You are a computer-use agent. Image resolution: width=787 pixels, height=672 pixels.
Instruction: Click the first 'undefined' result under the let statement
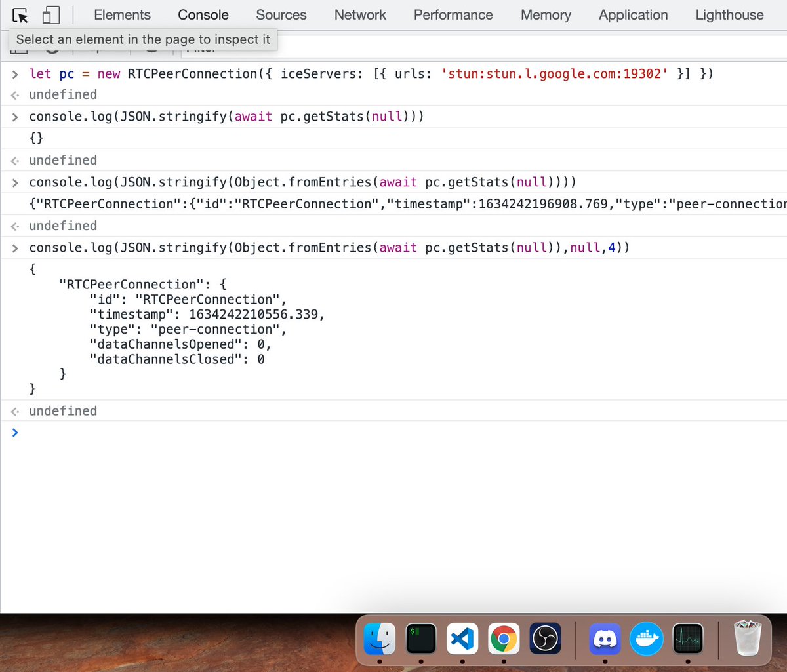pyautogui.click(x=63, y=94)
